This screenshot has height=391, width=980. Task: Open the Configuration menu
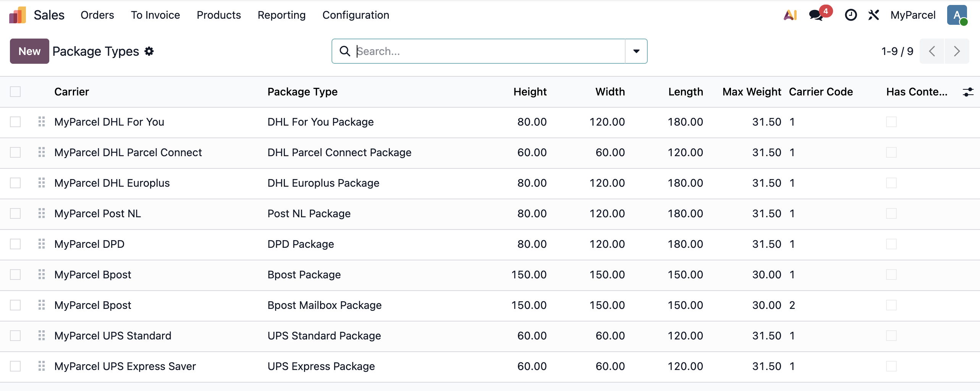[356, 15]
